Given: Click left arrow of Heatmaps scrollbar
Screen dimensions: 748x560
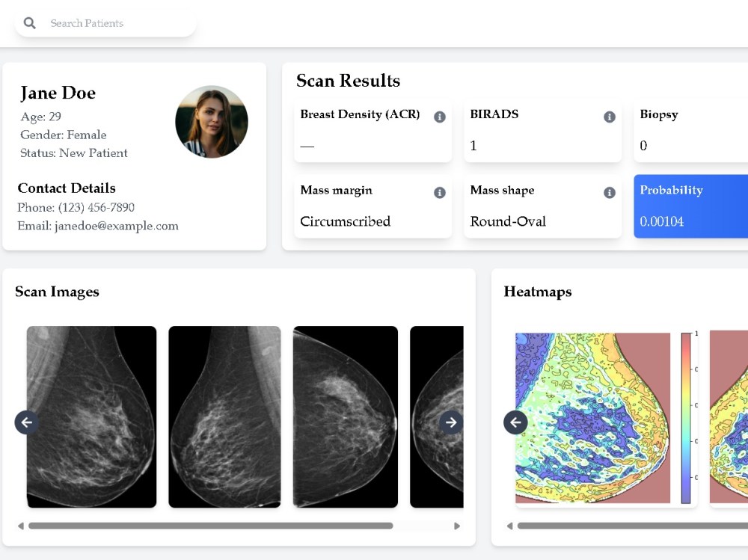Looking at the screenshot, I should click(509, 526).
